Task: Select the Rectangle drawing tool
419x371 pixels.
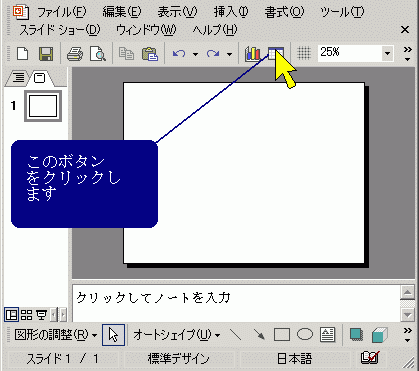Action: (x=282, y=334)
